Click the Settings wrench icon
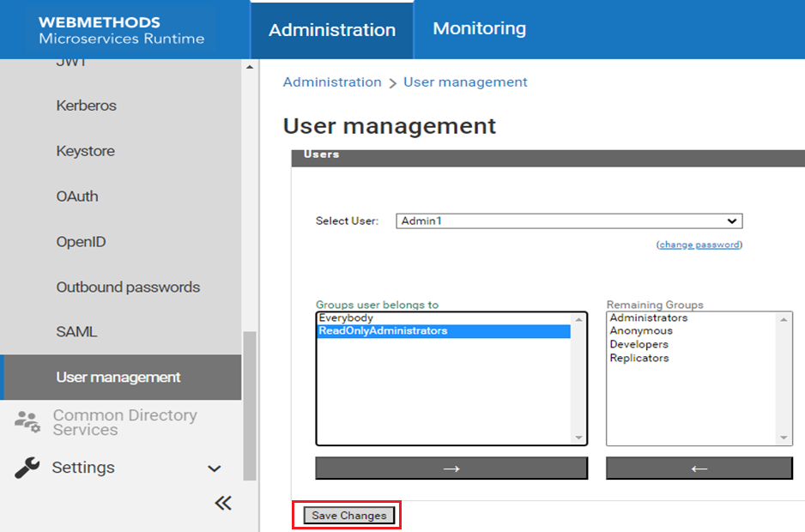This screenshot has height=532, width=805. click(x=27, y=468)
